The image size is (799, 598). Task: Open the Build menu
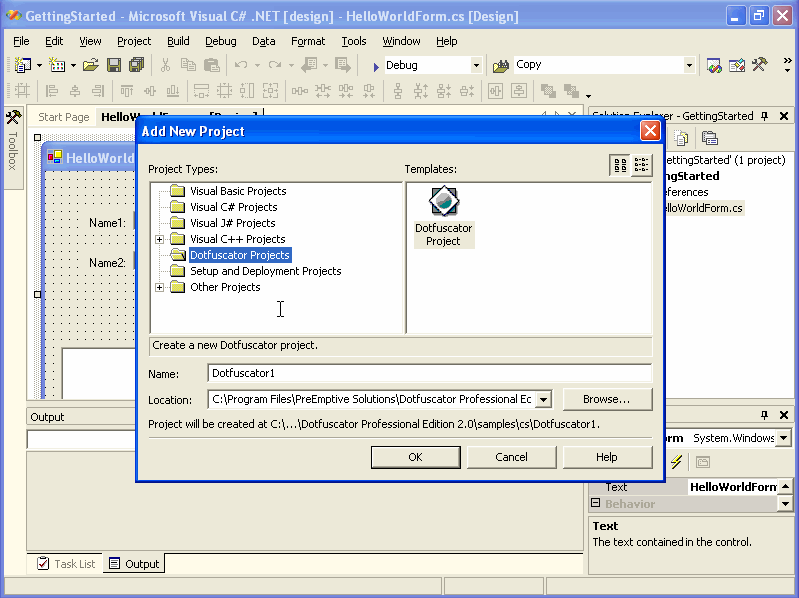tap(178, 41)
